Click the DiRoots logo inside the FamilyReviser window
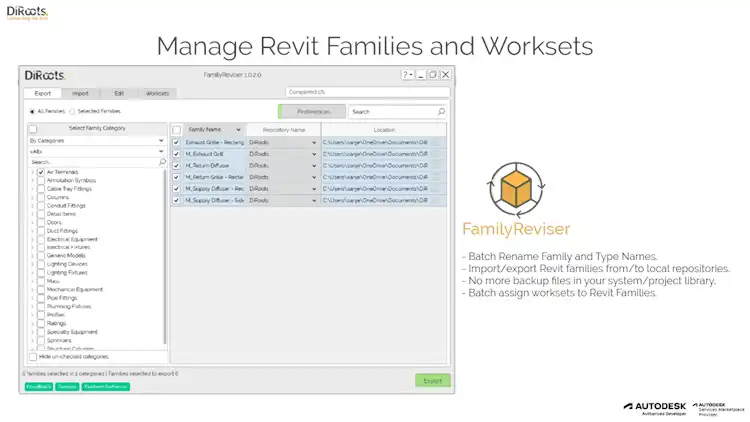750x422 pixels. pyautogui.click(x=44, y=76)
